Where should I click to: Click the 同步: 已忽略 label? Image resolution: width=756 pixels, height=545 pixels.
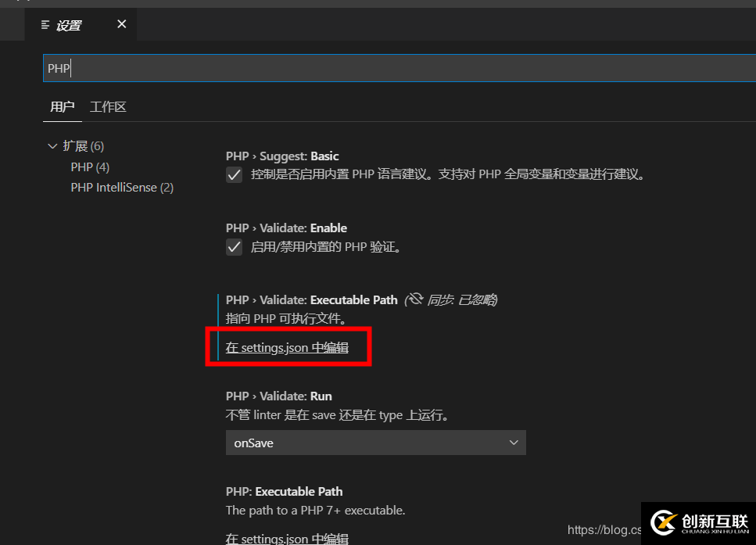(x=462, y=300)
